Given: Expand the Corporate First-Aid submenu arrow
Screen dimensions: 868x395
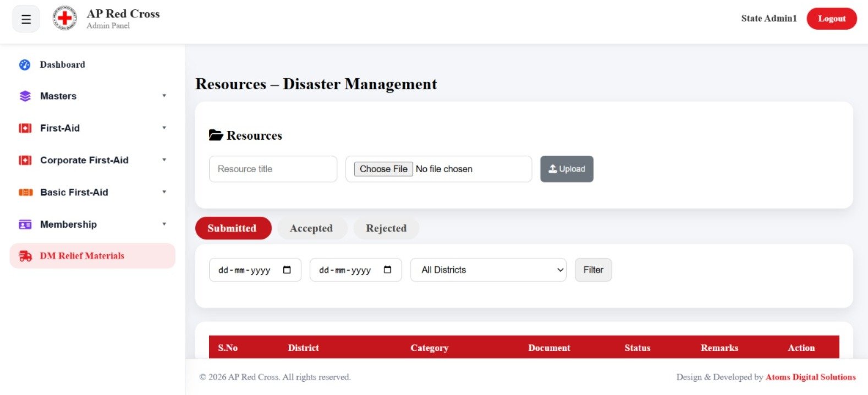Looking at the screenshot, I should point(164,160).
